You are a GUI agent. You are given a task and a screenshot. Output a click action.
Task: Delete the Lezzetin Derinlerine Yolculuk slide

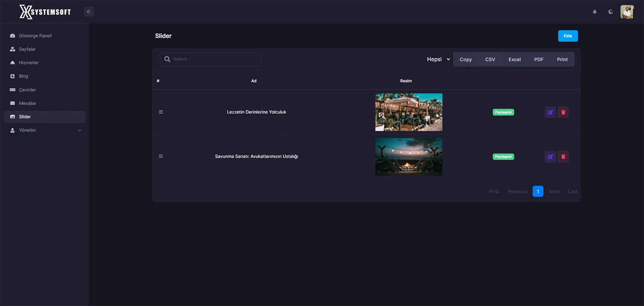coord(563,113)
